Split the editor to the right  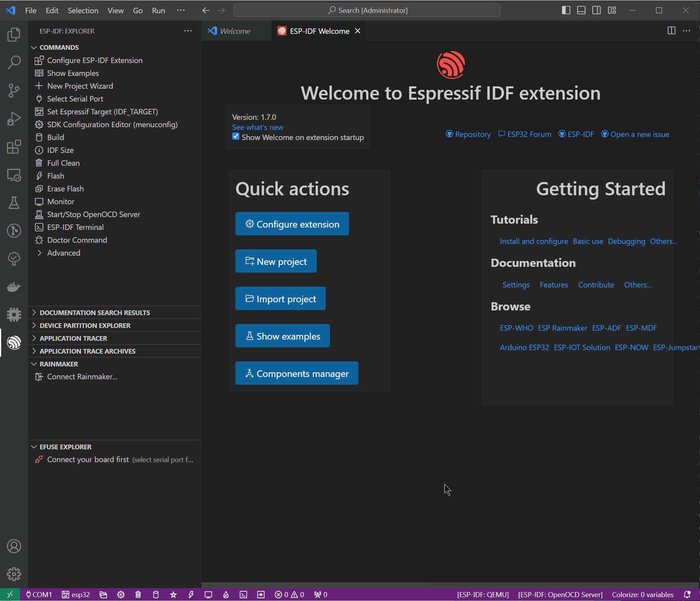coord(671,31)
